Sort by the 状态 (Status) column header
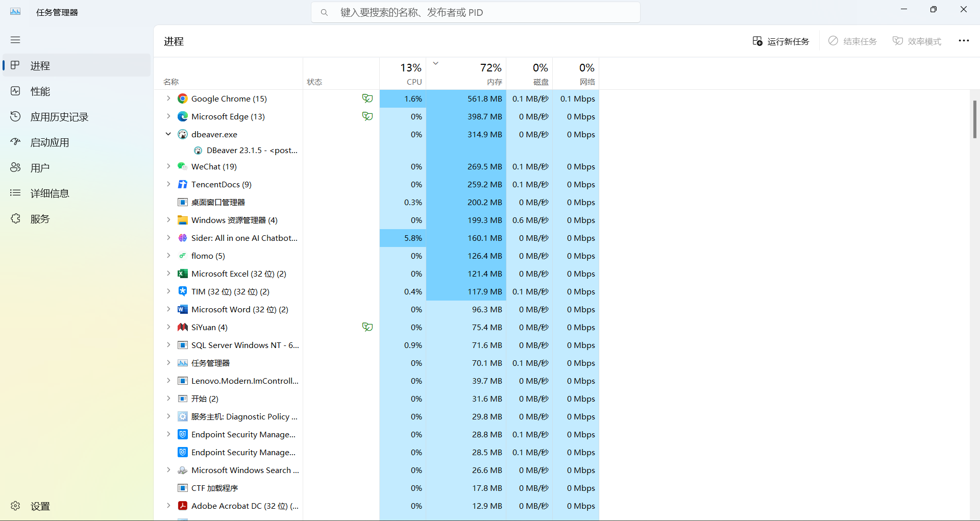 pyautogui.click(x=341, y=73)
